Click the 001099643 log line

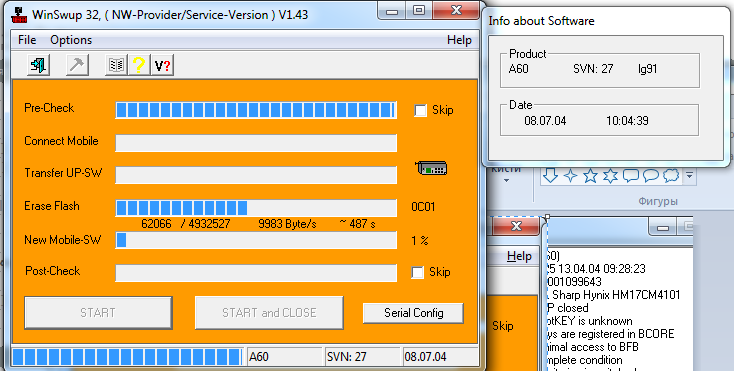point(574,282)
